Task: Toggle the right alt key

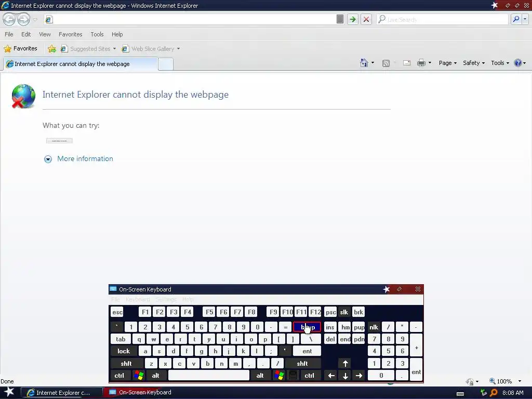Action: 260,376
